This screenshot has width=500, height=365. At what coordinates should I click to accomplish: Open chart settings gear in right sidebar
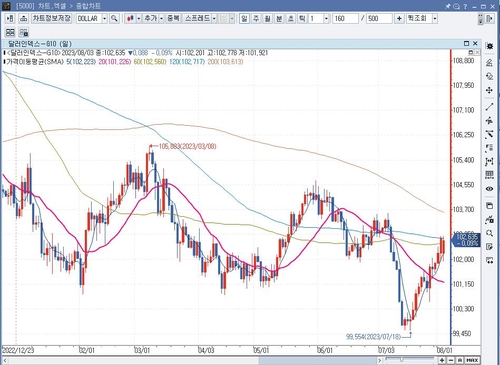[490, 46]
